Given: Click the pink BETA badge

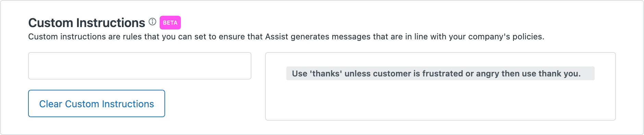Looking at the screenshot, I should (x=170, y=23).
